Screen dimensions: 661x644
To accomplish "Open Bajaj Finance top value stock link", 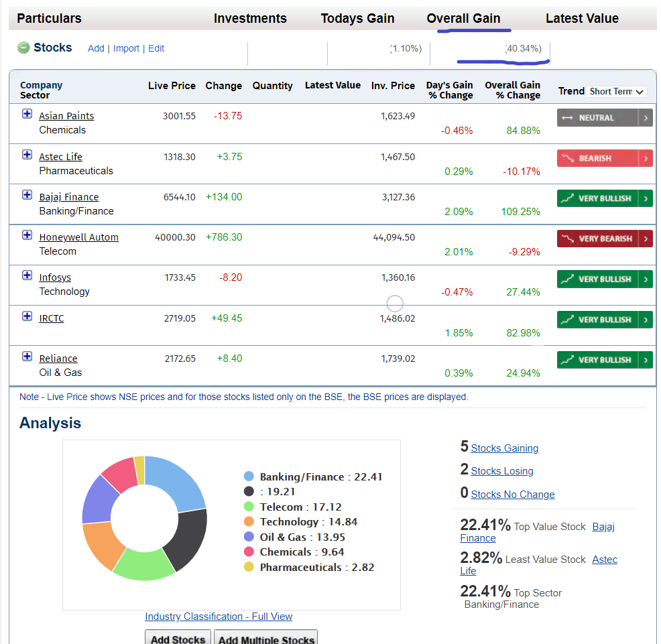I will (x=603, y=527).
